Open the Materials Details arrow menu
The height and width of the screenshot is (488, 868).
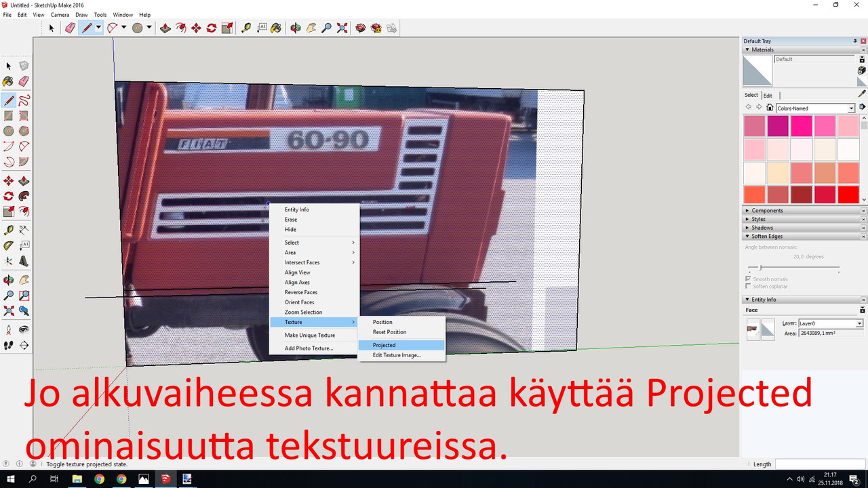pyautogui.click(x=863, y=108)
